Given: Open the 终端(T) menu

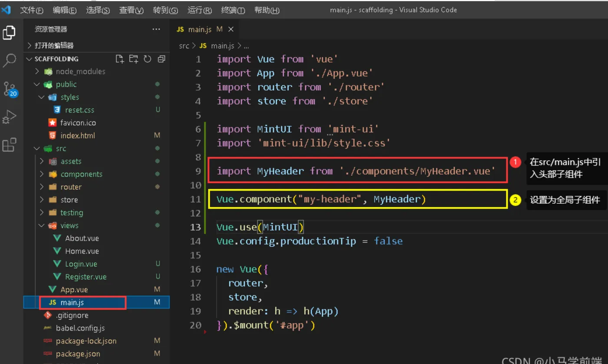Looking at the screenshot, I should point(233,10).
